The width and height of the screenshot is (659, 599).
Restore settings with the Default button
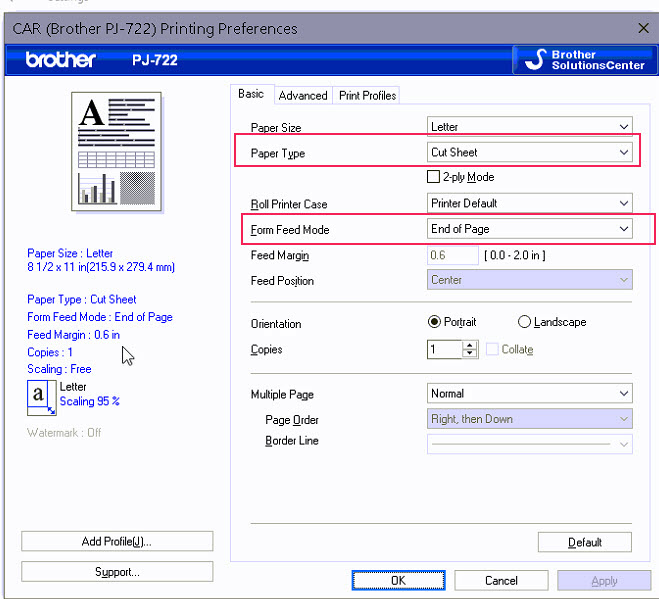click(x=584, y=542)
